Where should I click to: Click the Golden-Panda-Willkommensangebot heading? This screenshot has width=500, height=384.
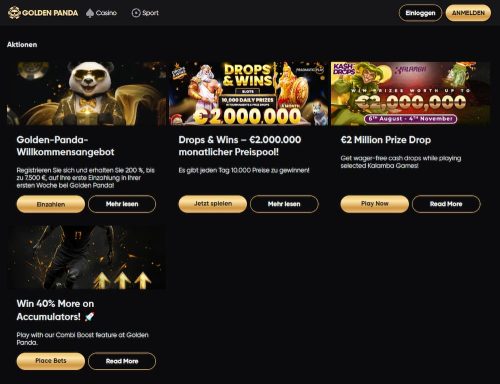(65, 146)
